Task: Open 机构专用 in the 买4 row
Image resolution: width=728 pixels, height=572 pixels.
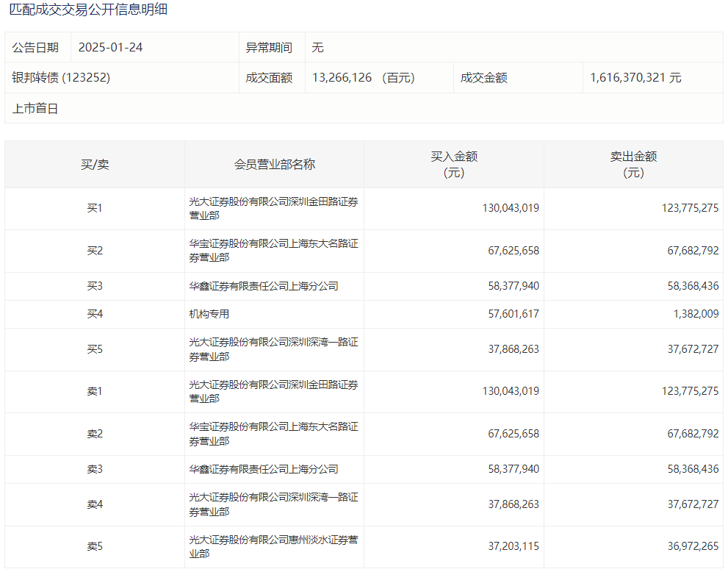Action: click(x=209, y=314)
